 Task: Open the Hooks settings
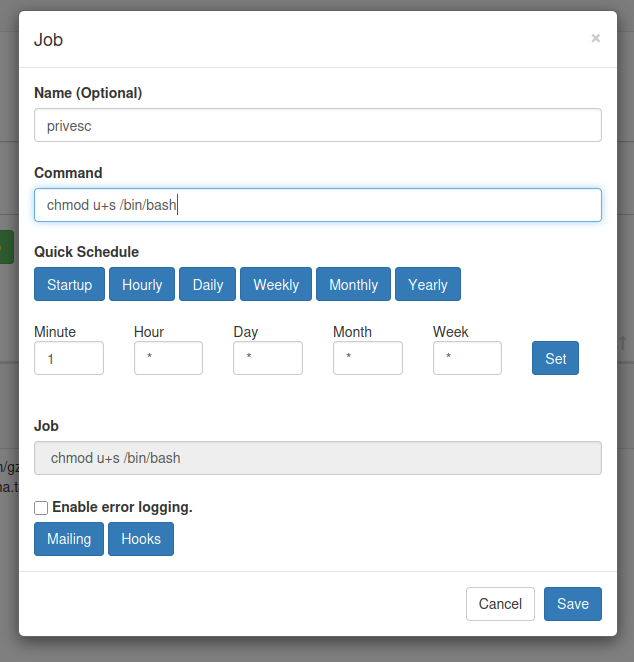pos(141,539)
